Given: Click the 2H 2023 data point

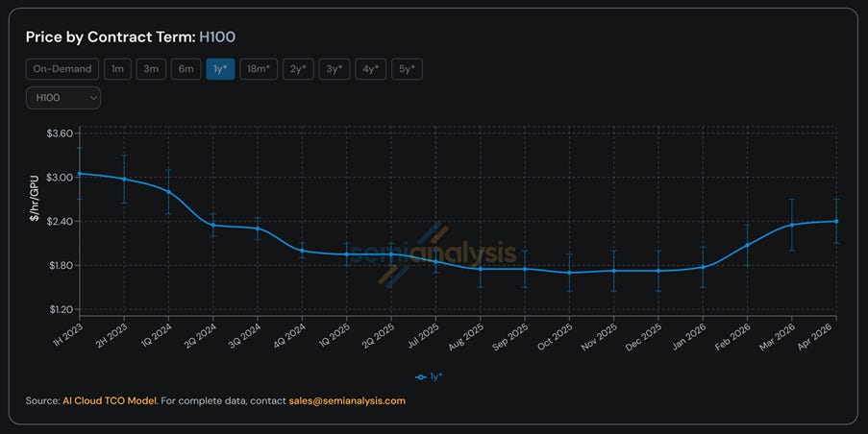Looking at the screenshot, I should pyautogui.click(x=124, y=180).
